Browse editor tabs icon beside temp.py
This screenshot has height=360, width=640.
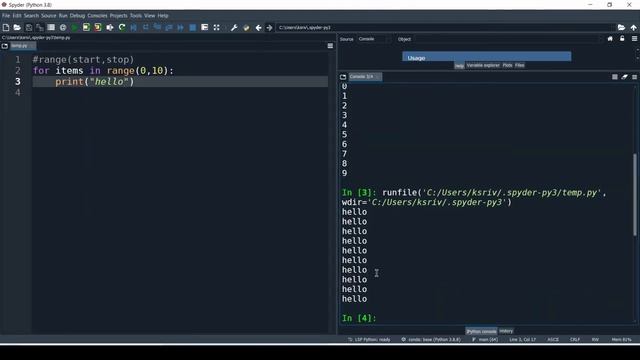point(5,46)
